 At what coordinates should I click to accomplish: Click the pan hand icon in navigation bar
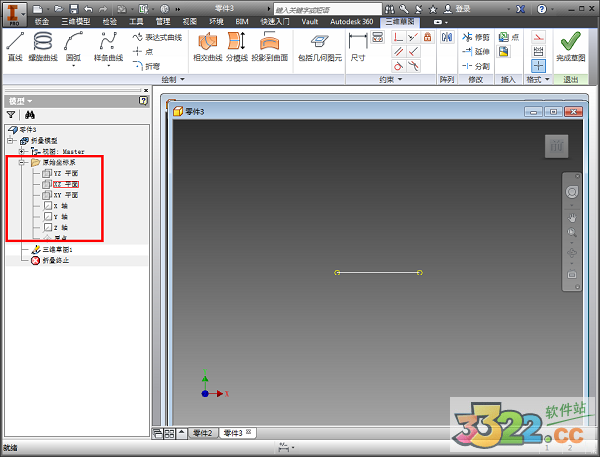[x=572, y=218]
